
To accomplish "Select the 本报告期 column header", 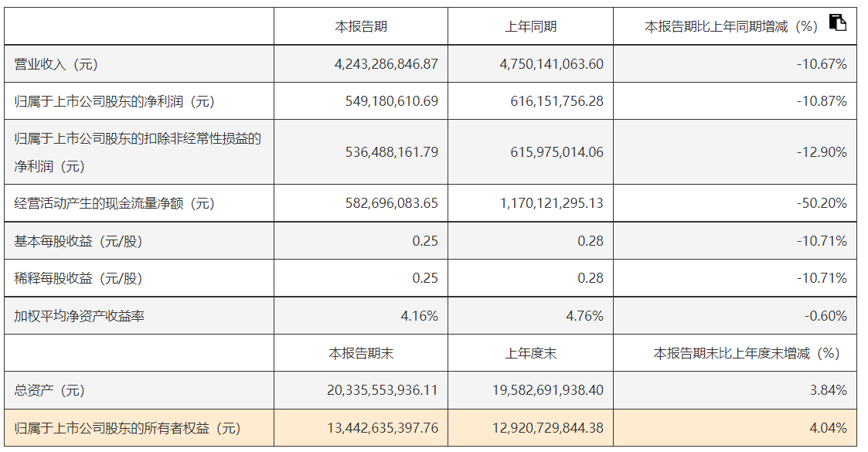I will point(361,27).
